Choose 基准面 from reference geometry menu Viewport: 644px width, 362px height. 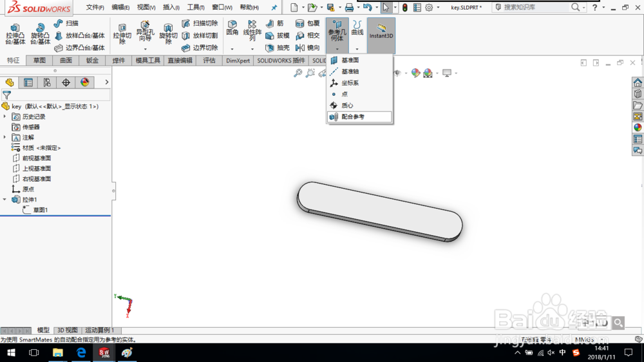click(359, 60)
